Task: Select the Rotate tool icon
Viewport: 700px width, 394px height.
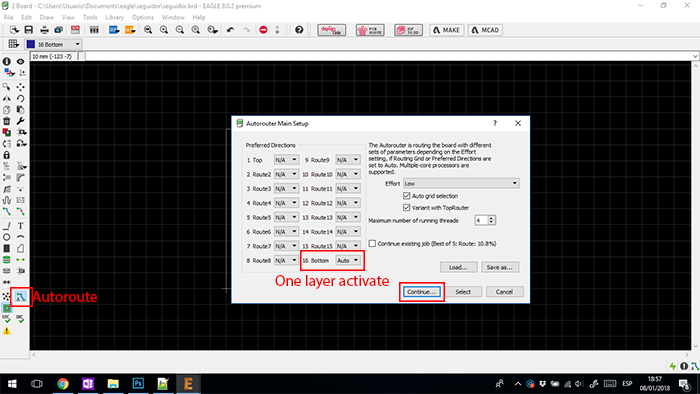Action: (21, 99)
